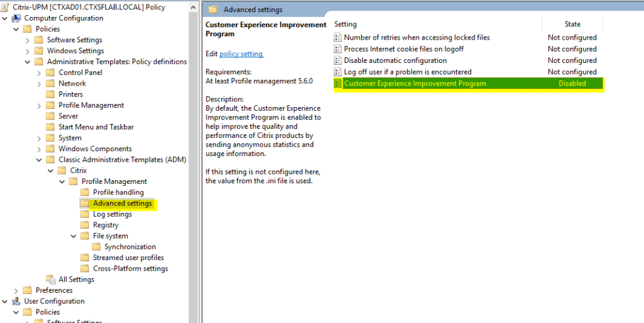Collapse the Computer Configuration tree node
Image resolution: width=644 pixels, height=323 pixels.
(x=5, y=18)
